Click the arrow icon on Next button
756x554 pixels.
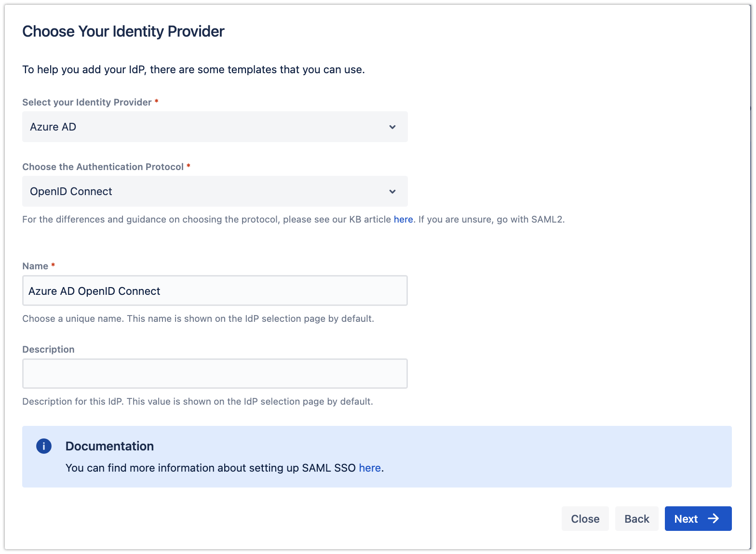point(713,518)
